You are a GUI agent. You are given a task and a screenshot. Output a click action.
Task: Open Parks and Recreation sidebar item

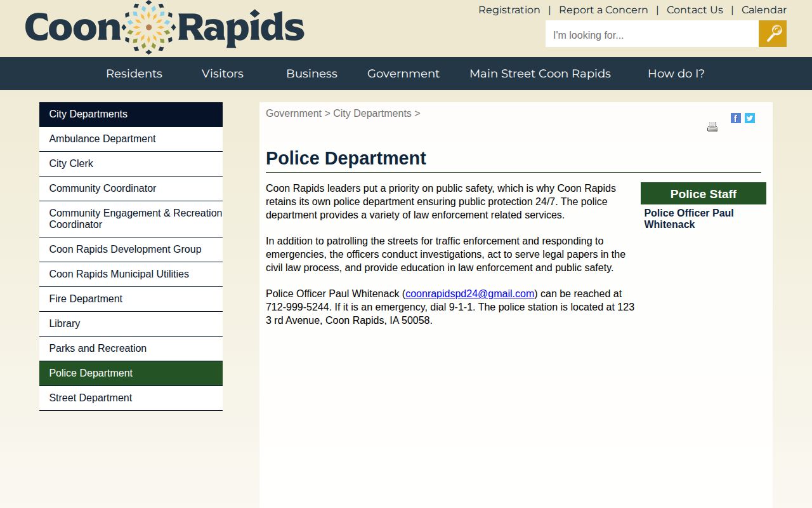131,349
